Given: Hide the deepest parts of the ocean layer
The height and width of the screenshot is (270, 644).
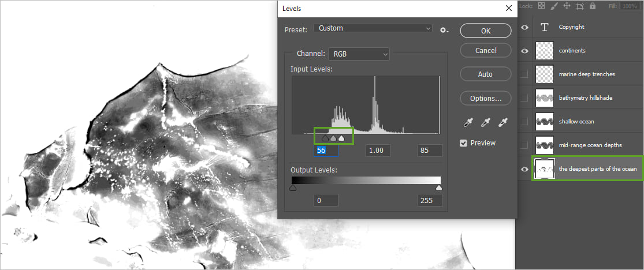Looking at the screenshot, I should [x=524, y=168].
